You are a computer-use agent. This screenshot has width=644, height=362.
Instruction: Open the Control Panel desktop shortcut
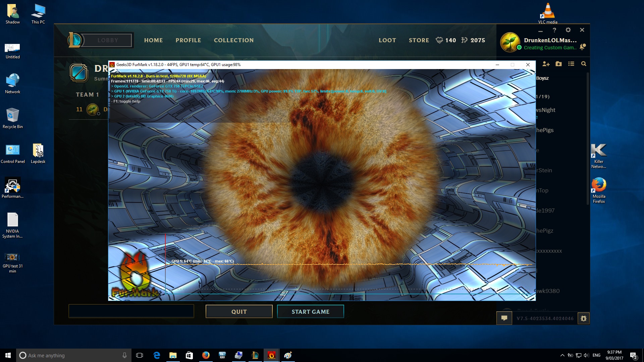click(x=13, y=154)
